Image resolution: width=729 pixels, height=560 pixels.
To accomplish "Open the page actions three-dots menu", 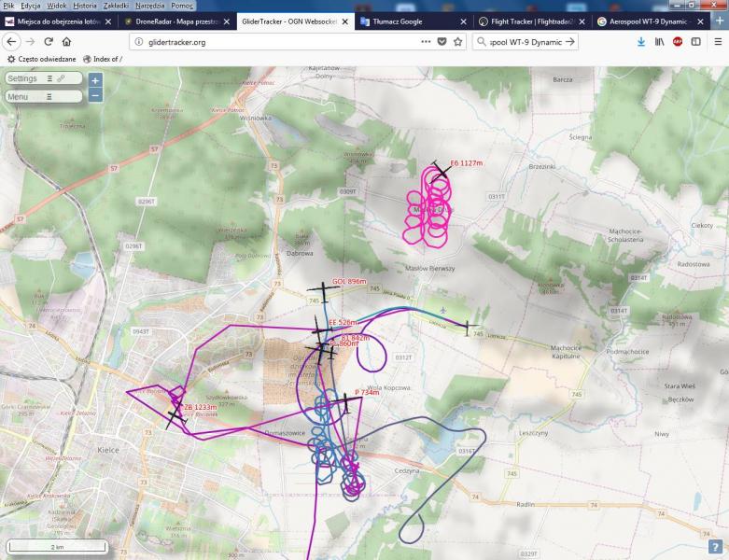I will tap(426, 42).
